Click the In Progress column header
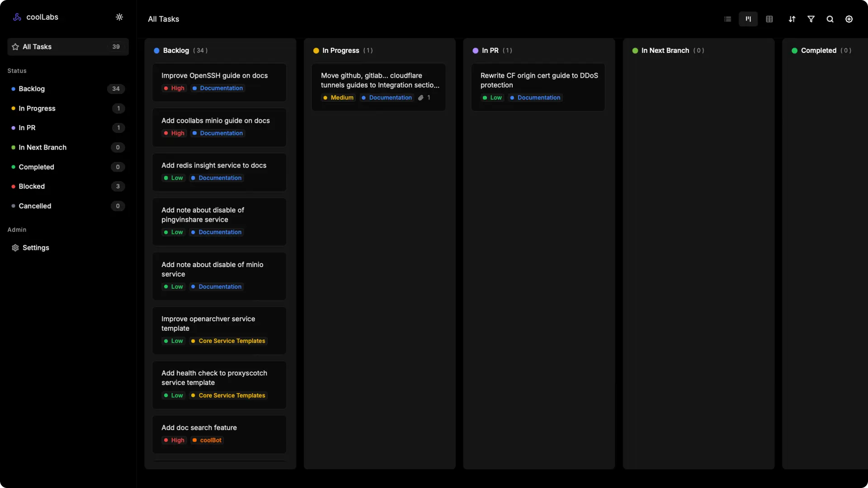This screenshot has height=488, width=868. pos(341,51)
